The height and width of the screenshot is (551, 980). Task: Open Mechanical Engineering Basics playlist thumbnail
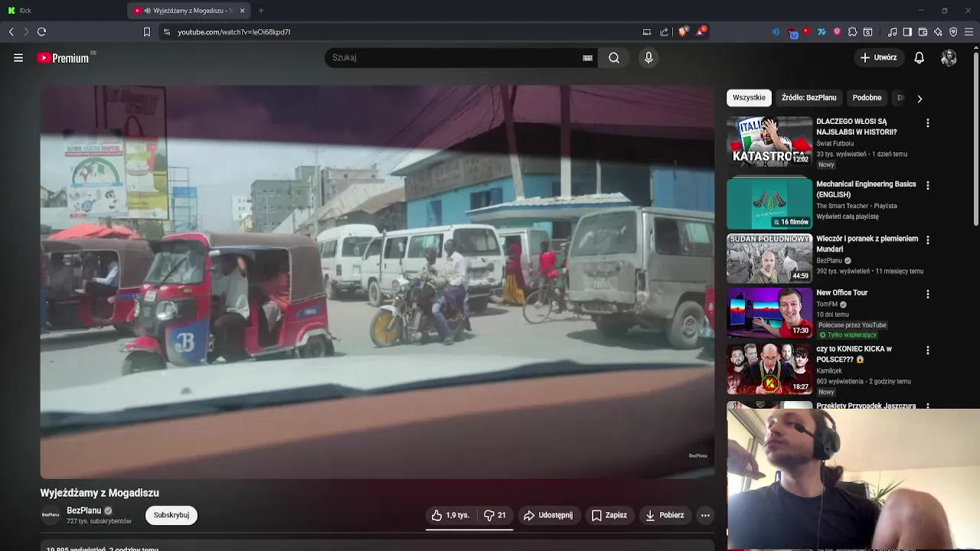click(x=769, y=204)
